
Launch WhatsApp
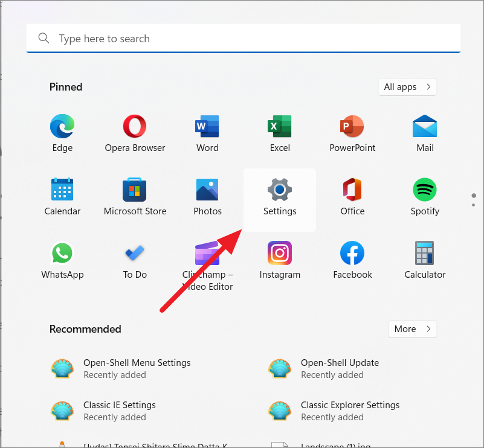coord(62,261)
